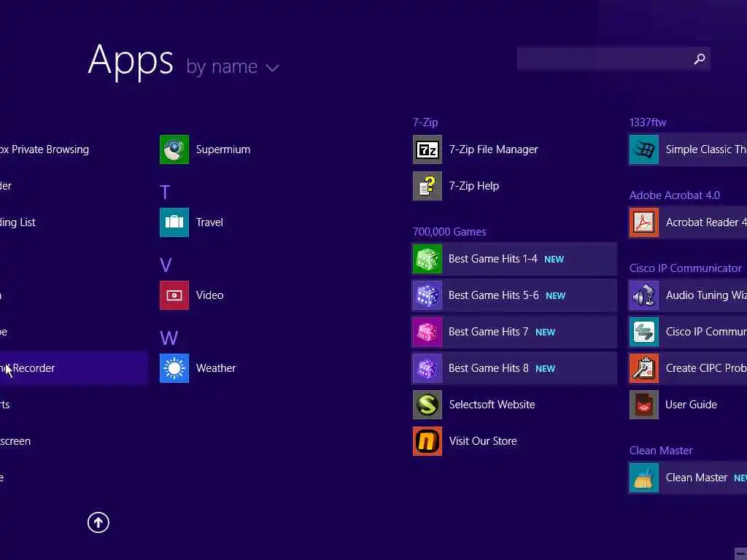Click 'Best Game Hits 7' label
The height and width of the screenshot is (560, 747).
[488, 332]
